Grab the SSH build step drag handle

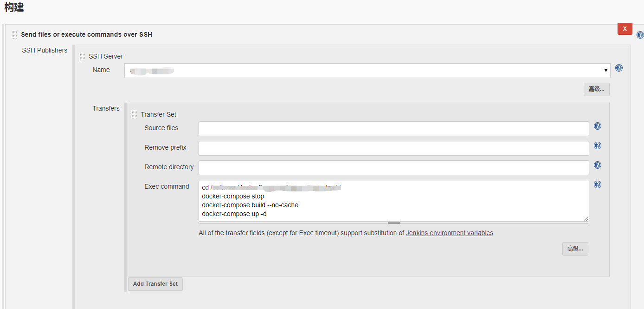[14, 34]
